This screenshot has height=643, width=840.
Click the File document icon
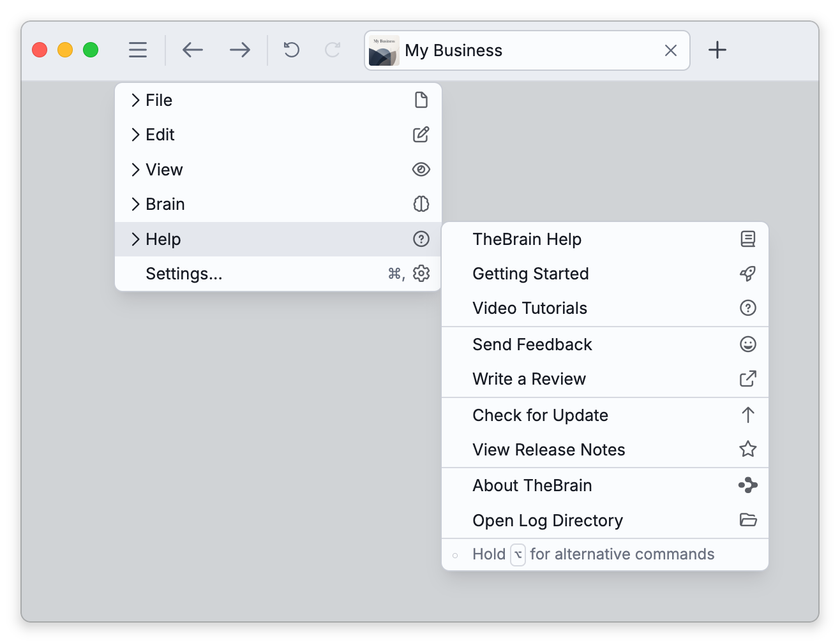[x=421, y=100]
